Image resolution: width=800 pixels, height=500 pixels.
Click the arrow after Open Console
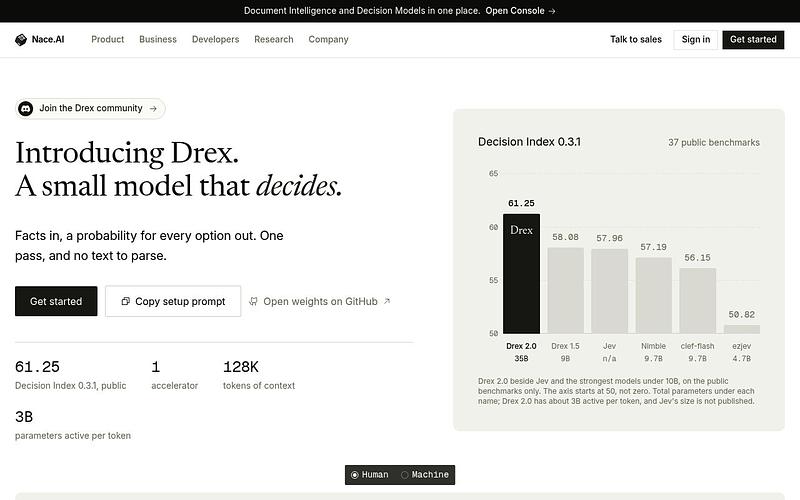click(552, 11)
